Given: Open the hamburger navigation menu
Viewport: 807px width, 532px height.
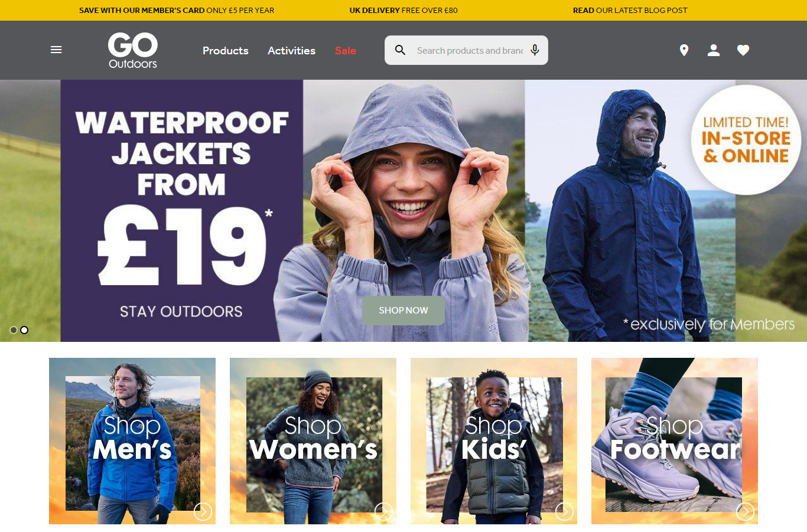Looking at the screenshot, I should [x=56, y=50].
